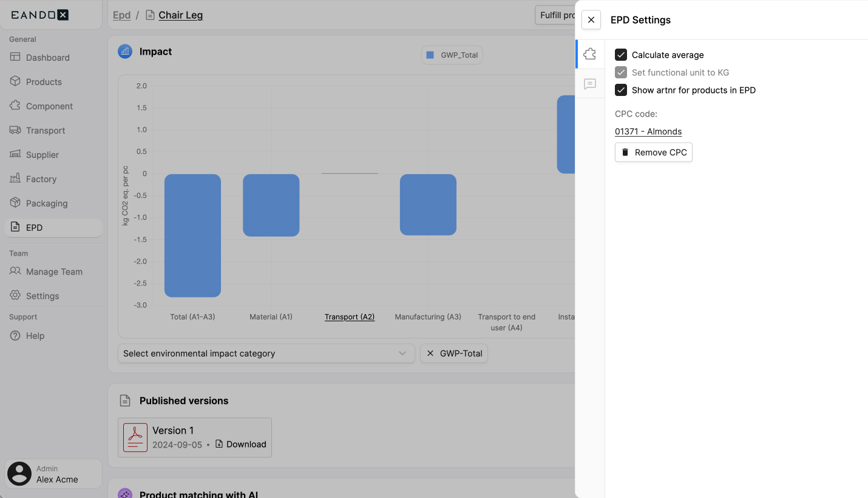Select the Transport (A2) chart category

point(350,316)
